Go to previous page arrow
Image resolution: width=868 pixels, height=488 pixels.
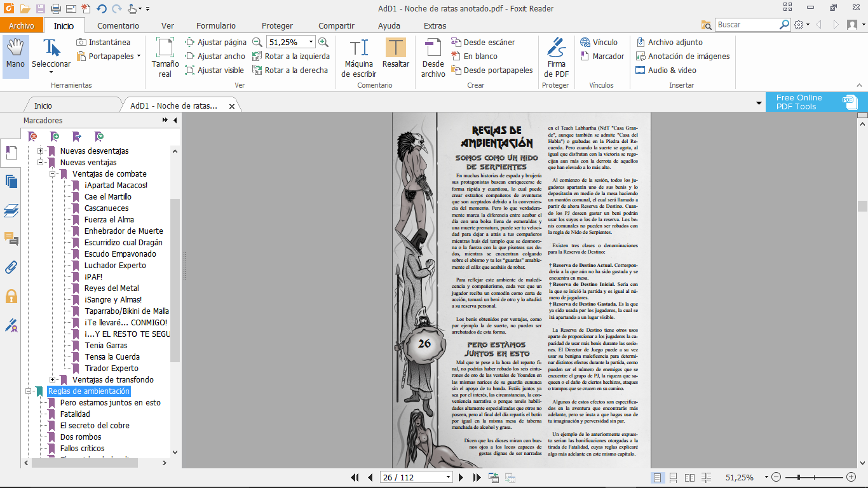pos(370,477)
